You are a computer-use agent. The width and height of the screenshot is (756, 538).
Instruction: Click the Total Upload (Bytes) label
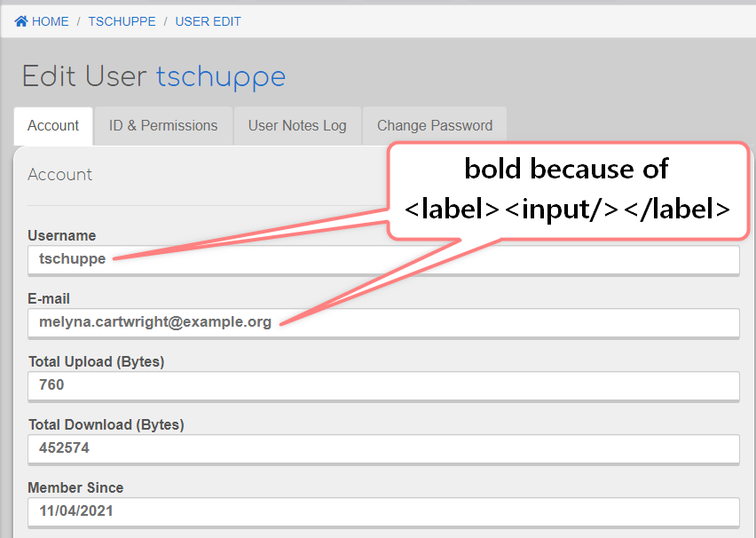coord(97,362)
